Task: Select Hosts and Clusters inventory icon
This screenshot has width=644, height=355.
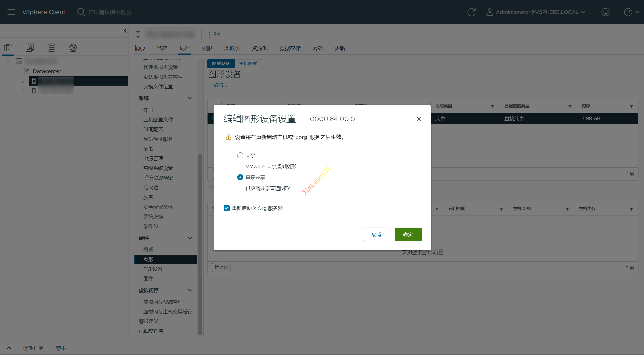Action: point(8,48)
